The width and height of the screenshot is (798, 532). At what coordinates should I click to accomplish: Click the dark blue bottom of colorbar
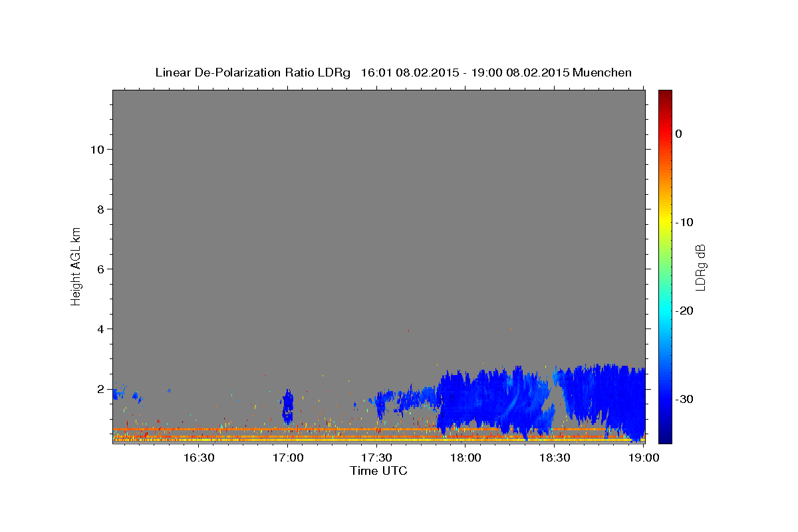(x=665, y=436)
